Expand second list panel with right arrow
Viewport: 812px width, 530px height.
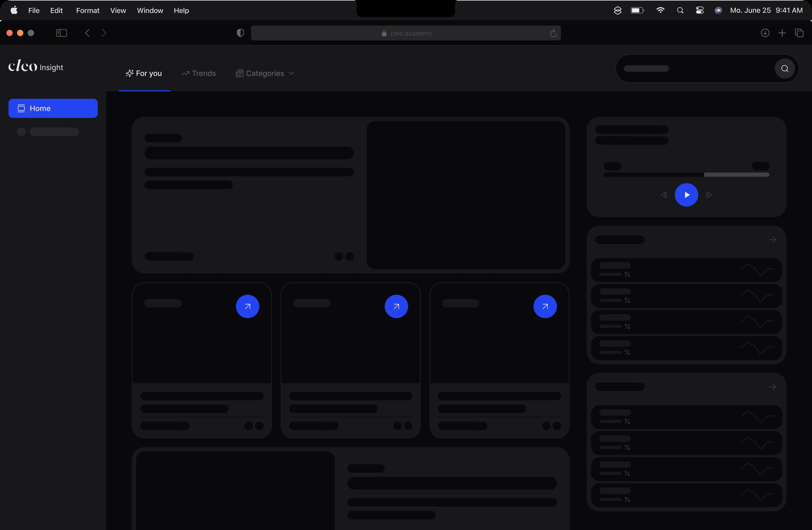click(772, 387)
